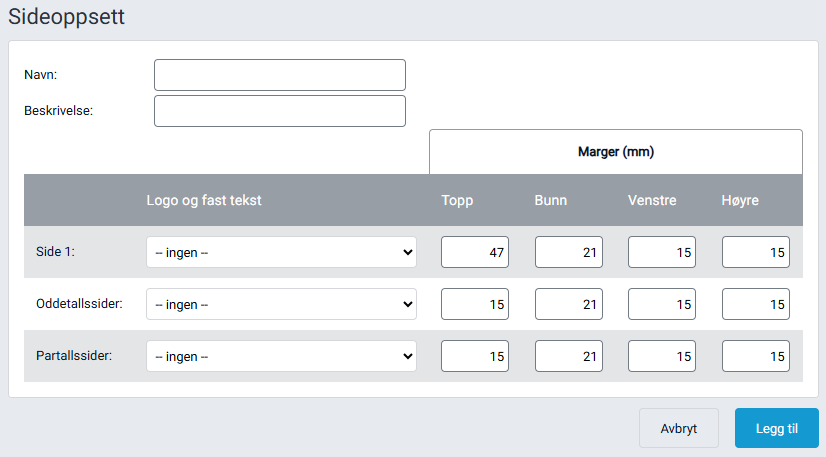
Task: Click Side 1 Venstre margin field
Action: click(662, 253)
